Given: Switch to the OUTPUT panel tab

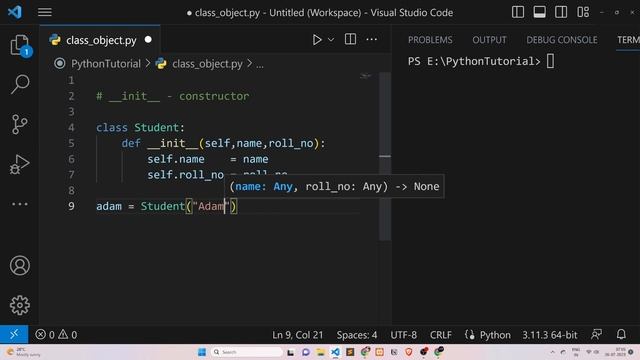Looking at the screenshot, I should tap(489, 40).
